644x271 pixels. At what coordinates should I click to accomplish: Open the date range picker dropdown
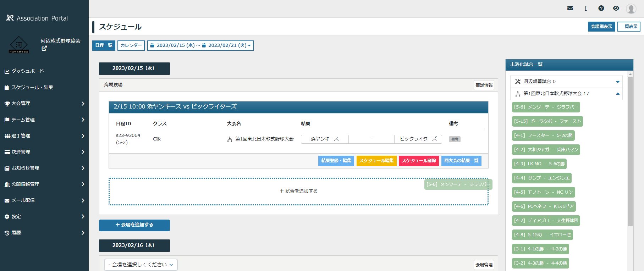tap(200, 45)
